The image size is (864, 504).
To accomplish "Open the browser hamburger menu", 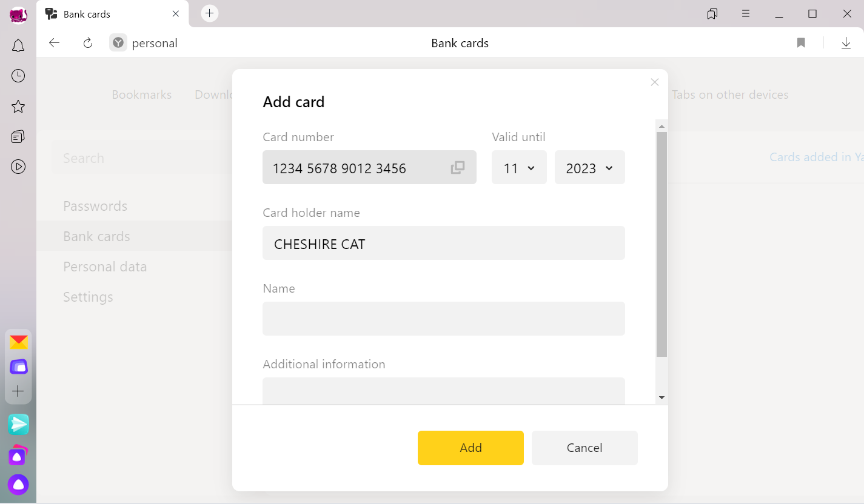I will (746, 13).
